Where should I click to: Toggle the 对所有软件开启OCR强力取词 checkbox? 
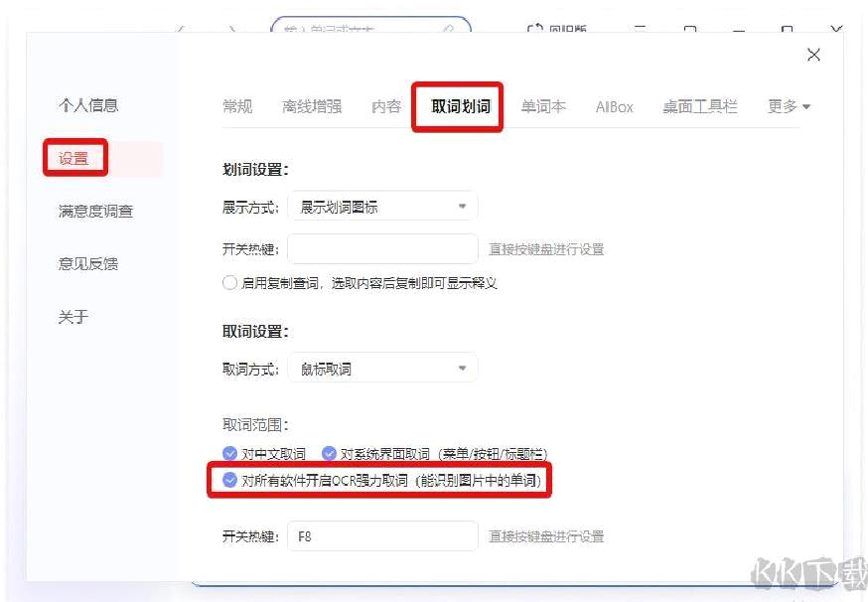229,480
